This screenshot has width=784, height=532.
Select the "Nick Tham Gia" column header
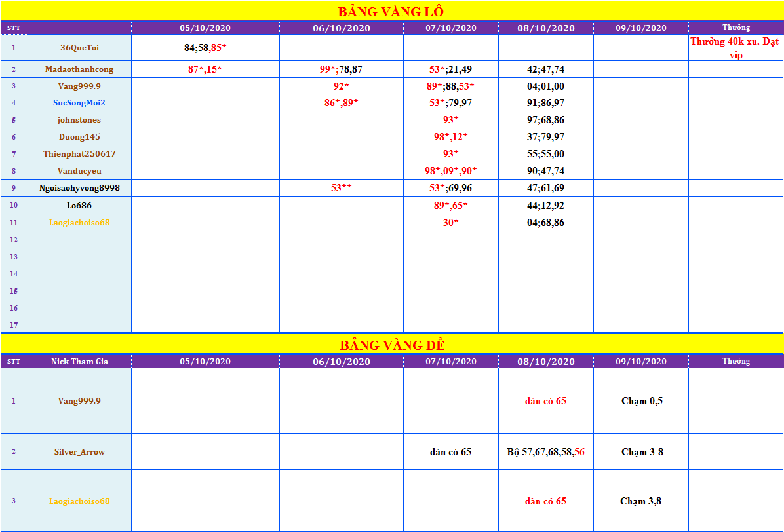tap(79, 361)
